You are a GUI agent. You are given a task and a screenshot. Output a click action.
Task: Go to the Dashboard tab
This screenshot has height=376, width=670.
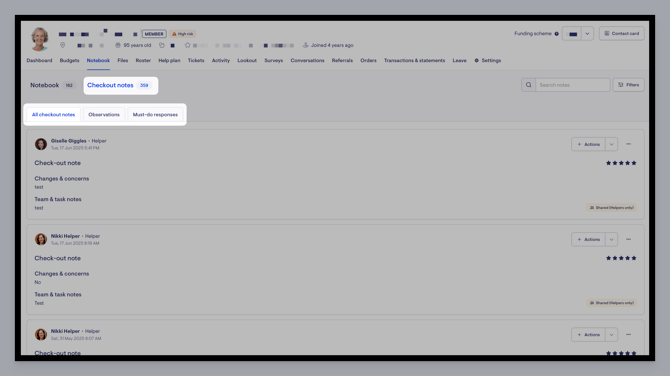[39, 61]
